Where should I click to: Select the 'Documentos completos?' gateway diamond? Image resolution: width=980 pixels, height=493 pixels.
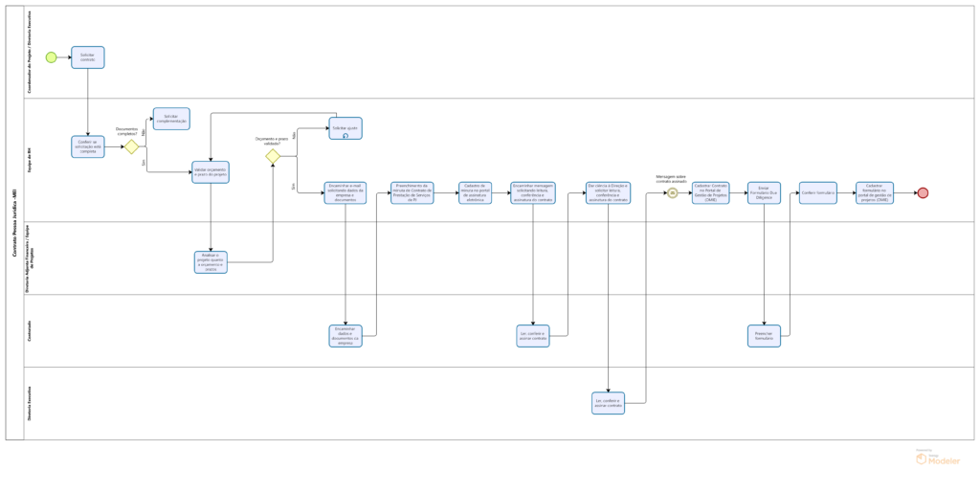coord(131,146)
